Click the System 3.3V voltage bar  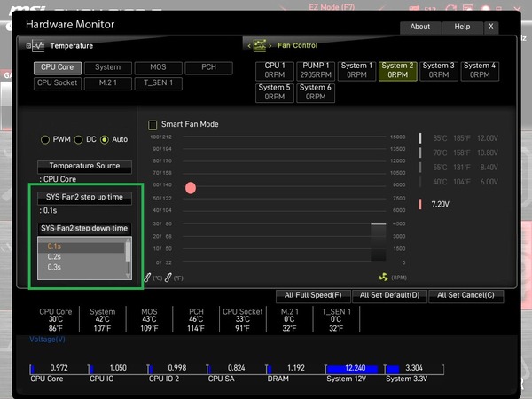pos(393,369)
